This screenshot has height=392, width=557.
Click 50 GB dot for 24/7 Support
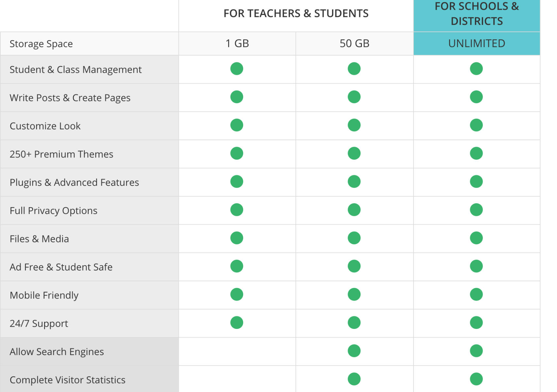tap(354, 323)
